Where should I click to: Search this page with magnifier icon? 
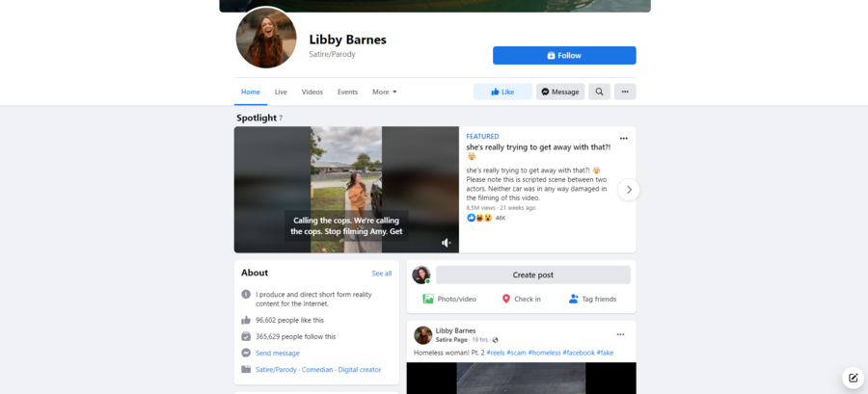pos(599,92)
